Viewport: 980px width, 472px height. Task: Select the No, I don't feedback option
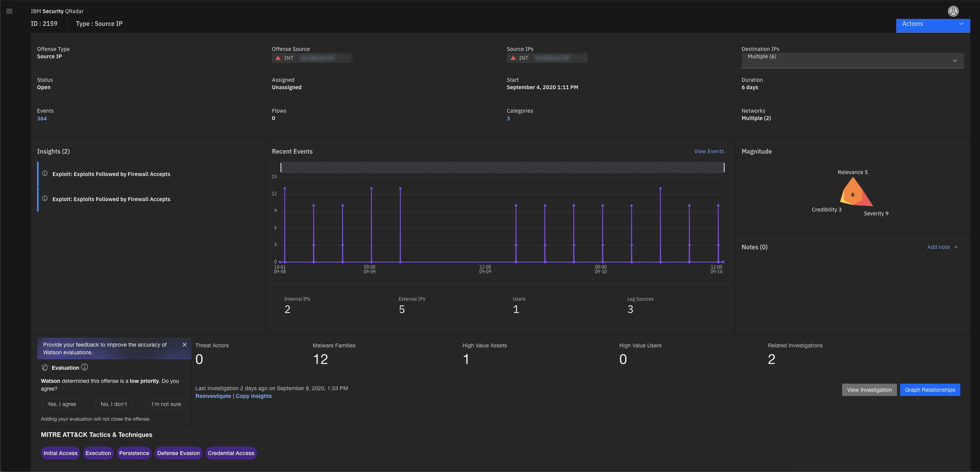coord(114,404)
